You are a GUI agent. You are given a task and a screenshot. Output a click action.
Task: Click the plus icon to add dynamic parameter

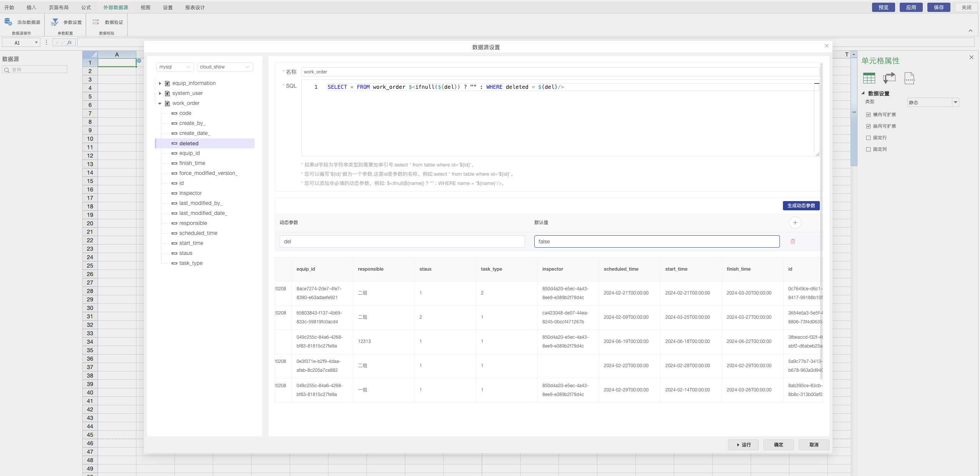[795, 223]
